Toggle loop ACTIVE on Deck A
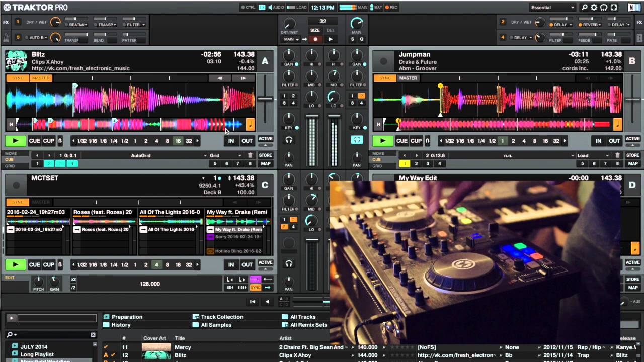The width and height of the screenshot is (644, 362). point(265,139)
